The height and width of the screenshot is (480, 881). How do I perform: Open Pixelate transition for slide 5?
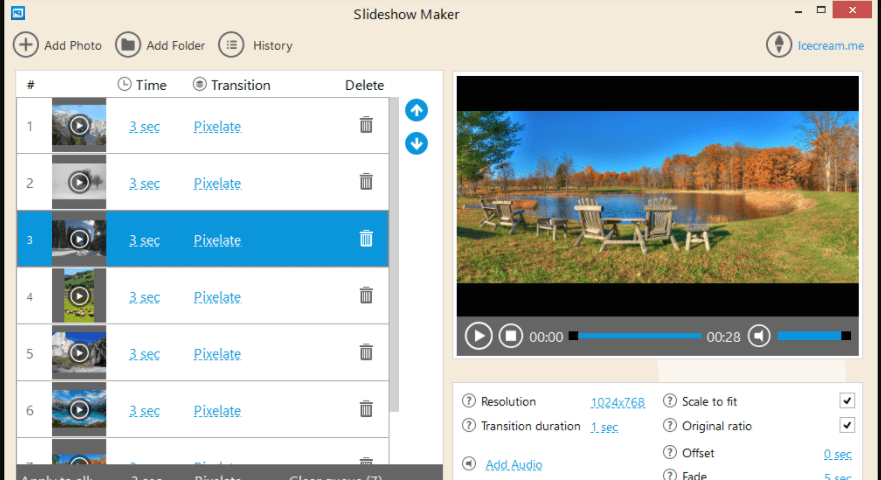point(217,354)
